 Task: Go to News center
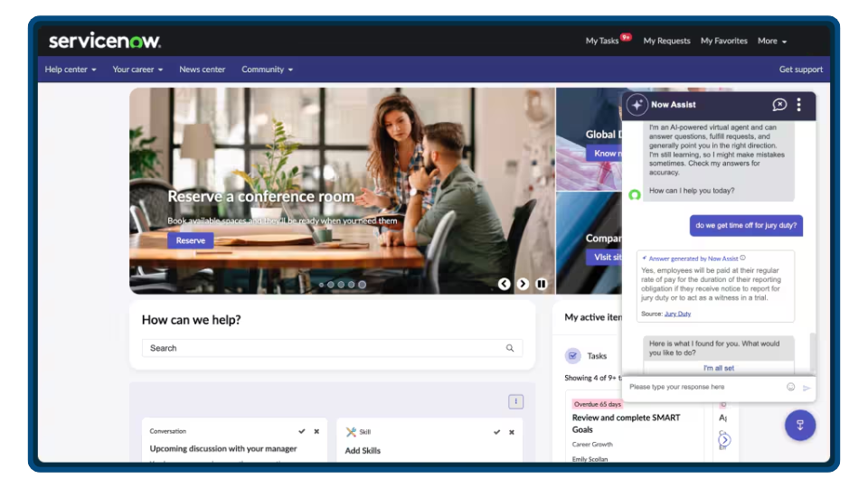(202, 70)
